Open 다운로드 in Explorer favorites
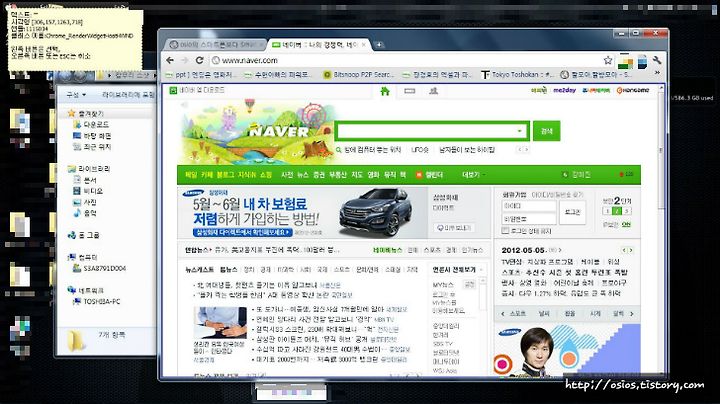 pyautogui.click(x=96, y=124)
